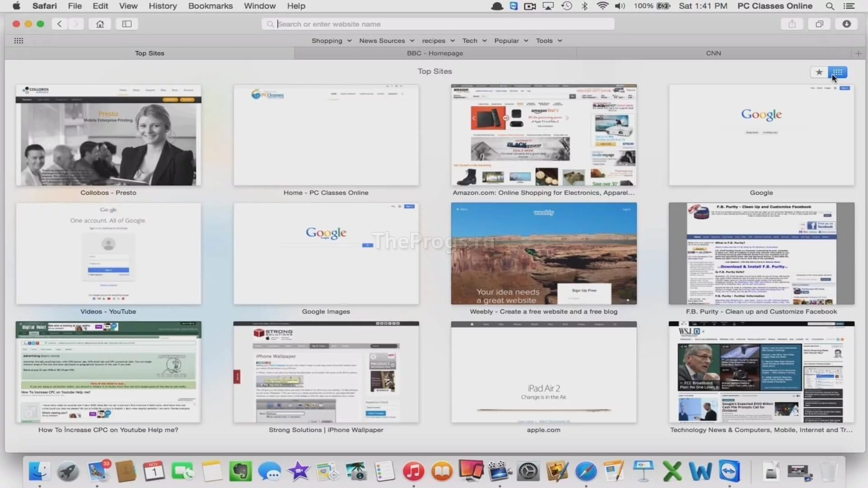868x488 pixels.
Task: Open Spotlight search in menu bar
Action: coord(830,6)
